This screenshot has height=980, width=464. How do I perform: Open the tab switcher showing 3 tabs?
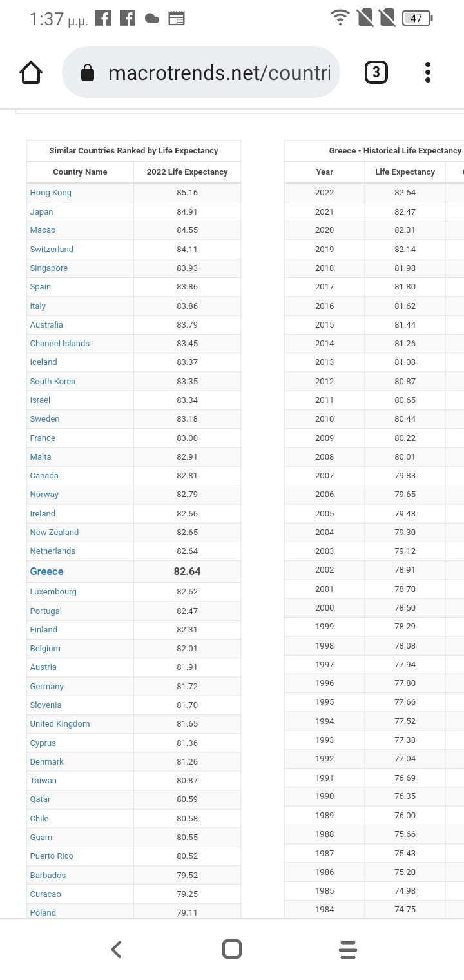pos(376,72)
